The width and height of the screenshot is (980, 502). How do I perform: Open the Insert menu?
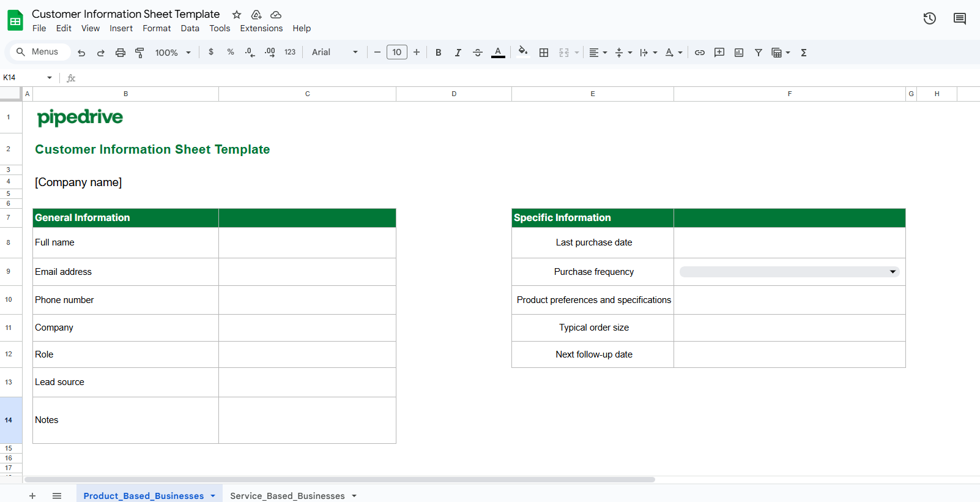click(121, 28)
